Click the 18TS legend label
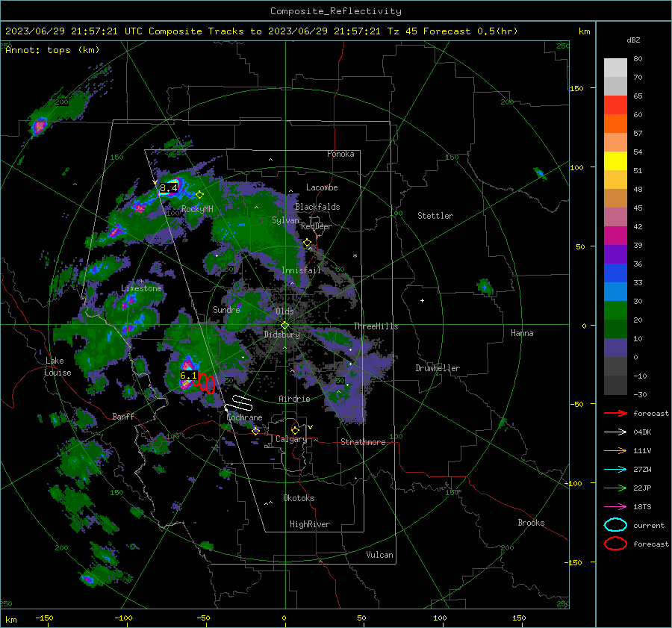 (x=642, y=507)
